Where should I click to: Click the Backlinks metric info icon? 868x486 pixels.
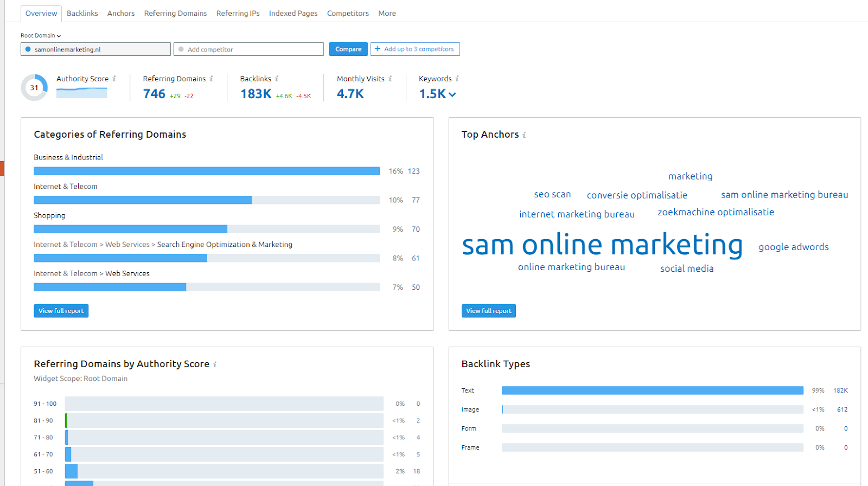pos(276,79)
